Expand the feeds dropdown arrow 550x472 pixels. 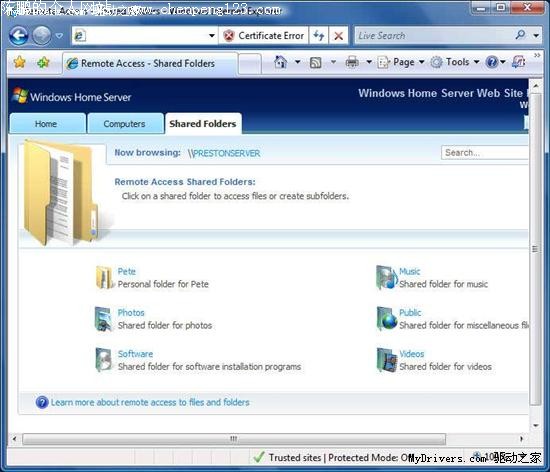tap(333, 62)
